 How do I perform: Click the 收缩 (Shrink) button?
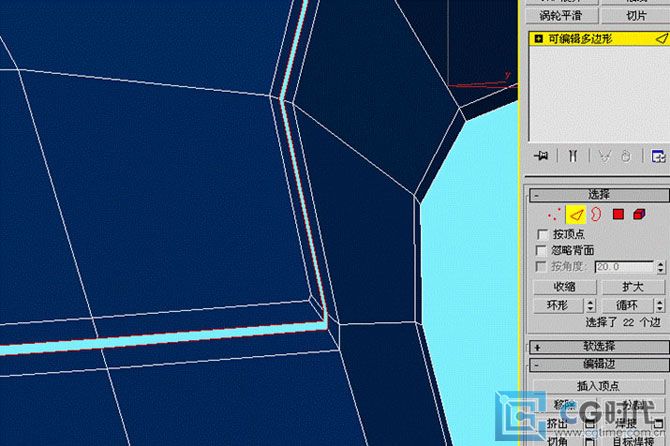click(x=564, y=287)
